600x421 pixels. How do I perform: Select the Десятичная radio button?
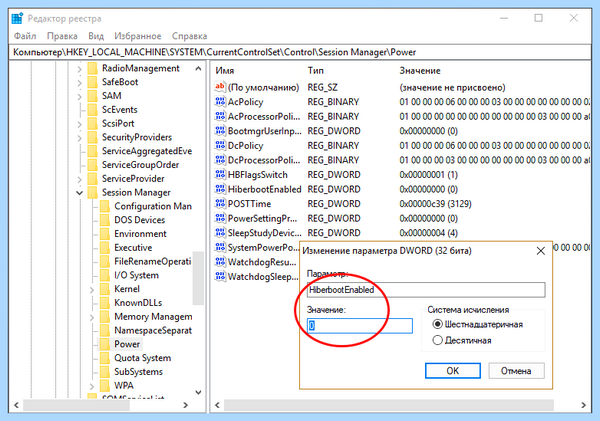(x=437, y=340)
